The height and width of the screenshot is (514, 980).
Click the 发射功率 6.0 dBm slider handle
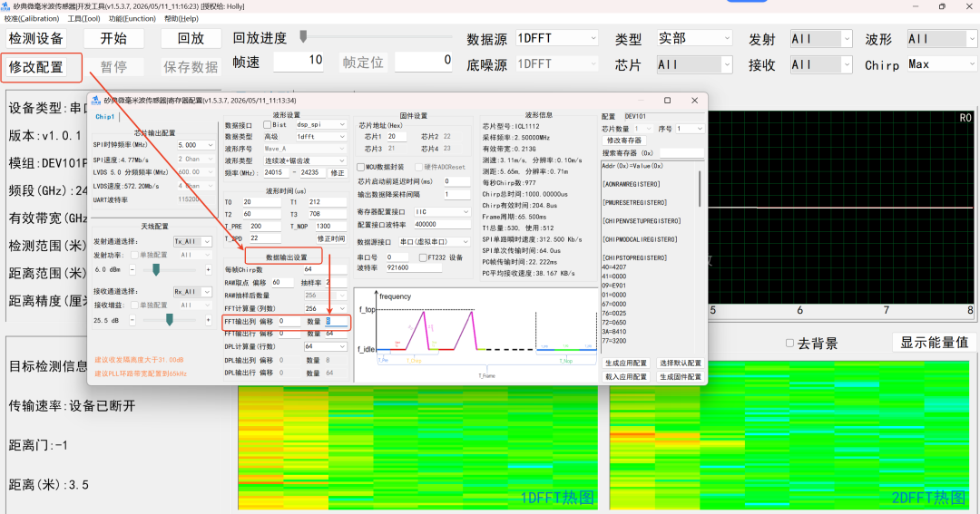156,269
